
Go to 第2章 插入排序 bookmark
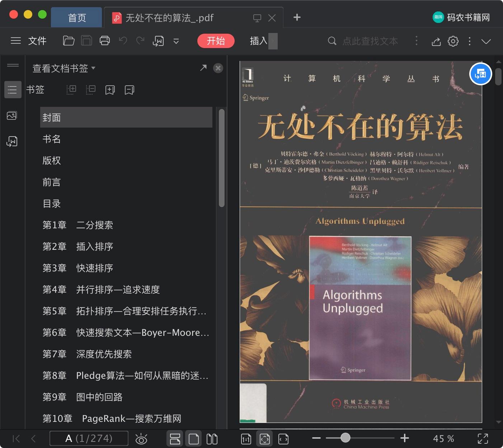126,247
